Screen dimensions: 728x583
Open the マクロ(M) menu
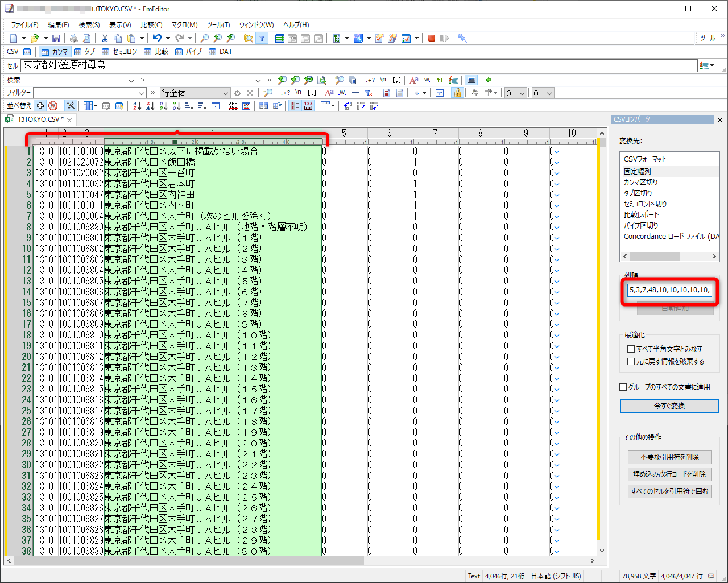point(184,24)
